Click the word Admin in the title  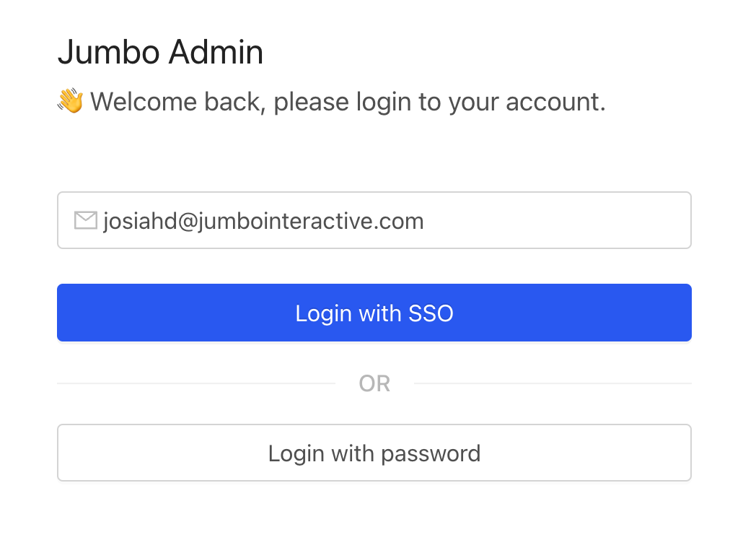point(216,52)
